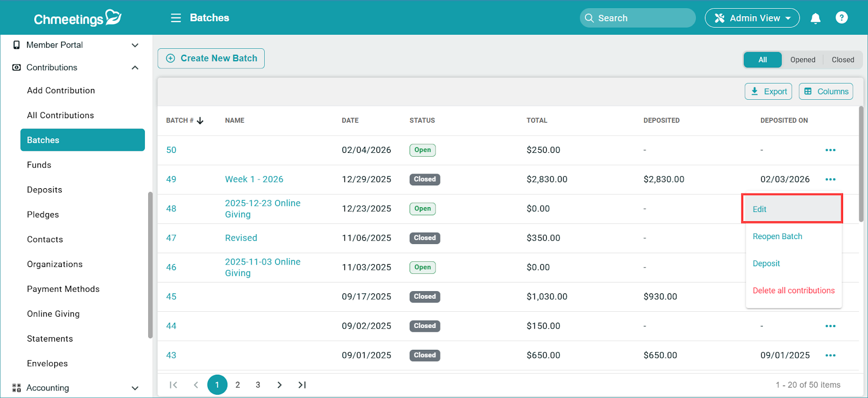
Task: Open the Admin View dropdown
Action: (x=752, y=18)
